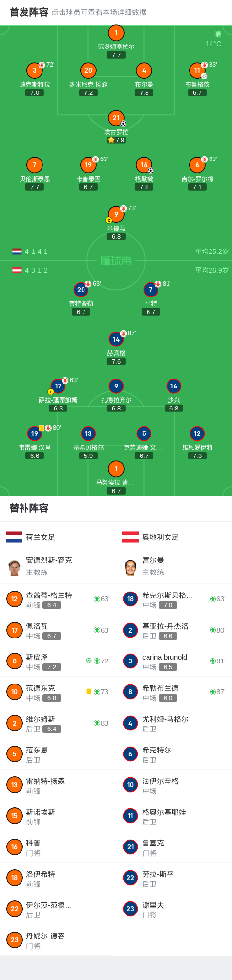Click goalkeeper 范多姆塞拉尔 number 1 icon

click(116, 33)
